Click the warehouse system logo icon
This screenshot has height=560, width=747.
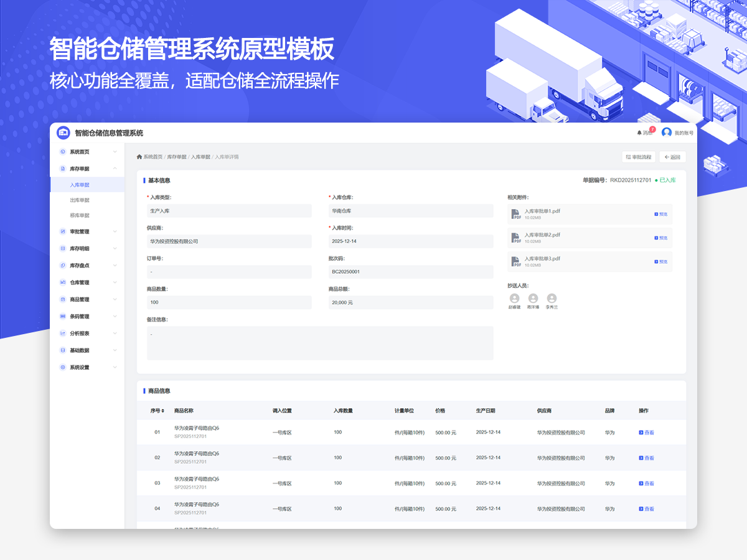pos(63,133)
